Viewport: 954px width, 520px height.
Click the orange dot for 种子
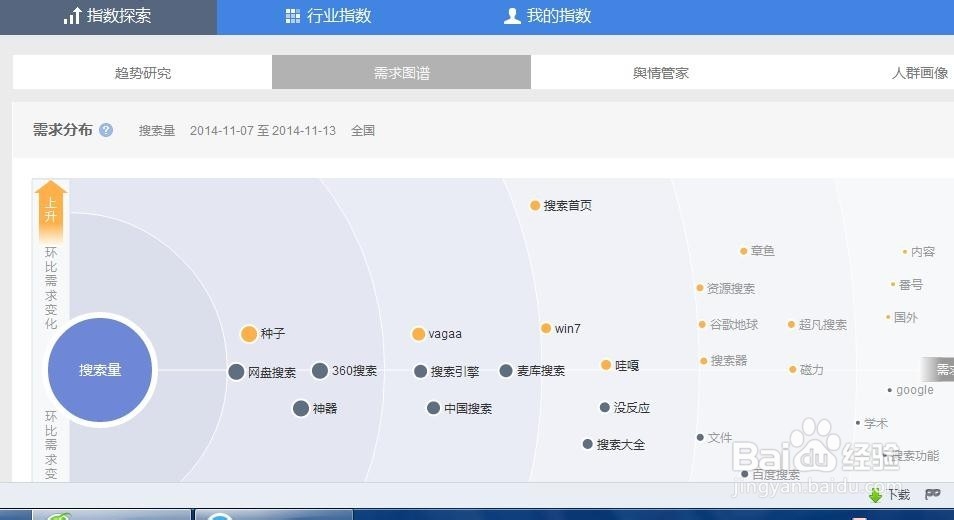tap(249, 334)
